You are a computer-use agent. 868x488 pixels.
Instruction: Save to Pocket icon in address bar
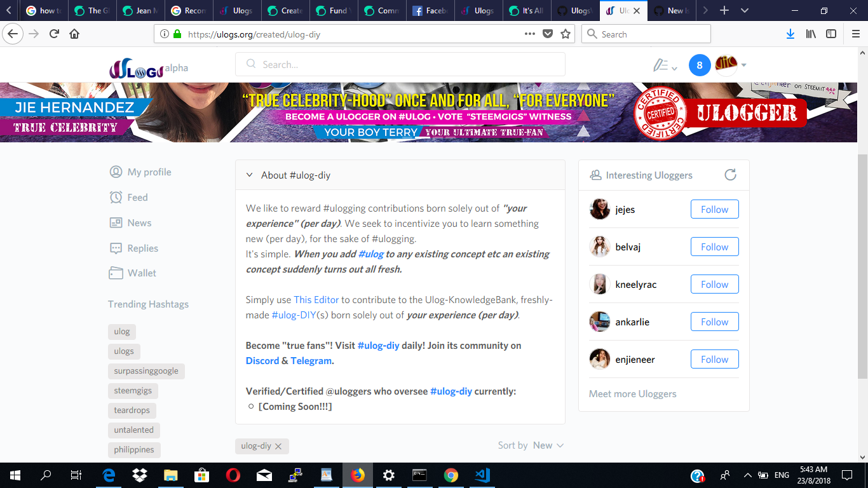[547, 34]
